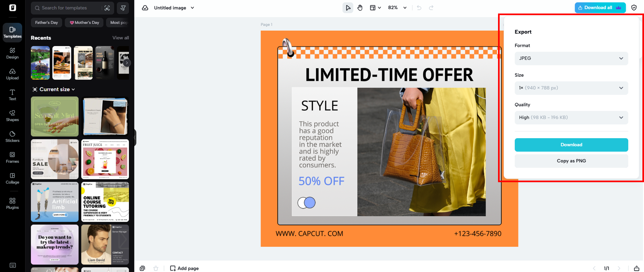Expand the Untitled image title menu chevron
The width and height of the screenshot is (644, 272).
point(193,8)
